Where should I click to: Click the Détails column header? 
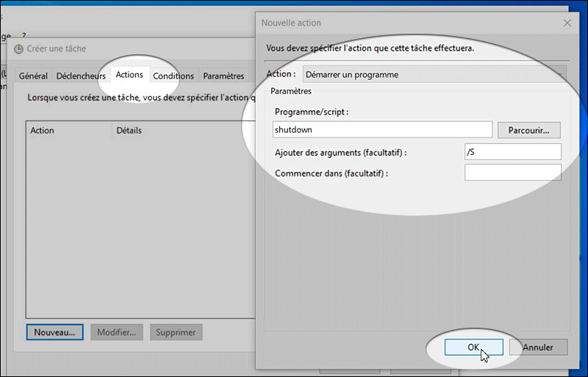pyautogui.click(x=129, y=131)
